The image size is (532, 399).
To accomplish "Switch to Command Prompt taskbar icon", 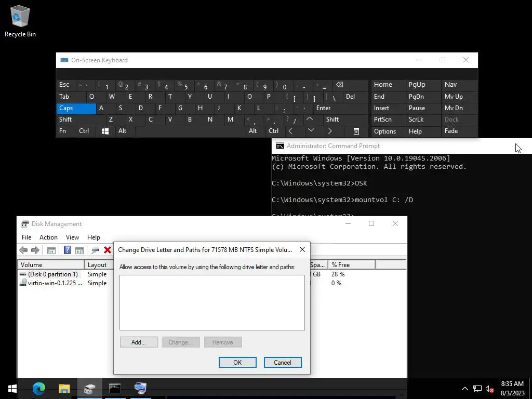I will [x=115, y=389].
